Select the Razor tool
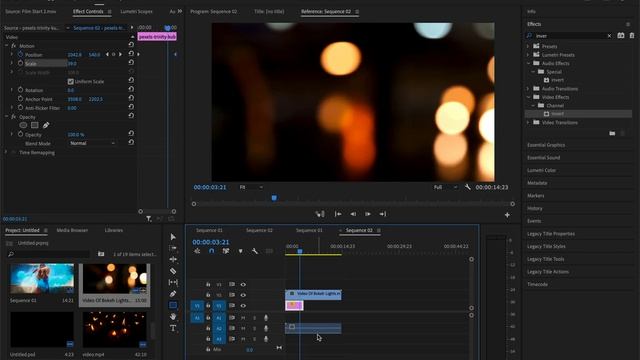 pos(173,271)
